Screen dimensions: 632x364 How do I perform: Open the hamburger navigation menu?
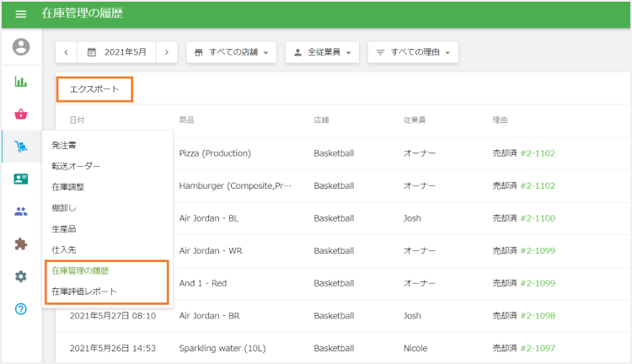(20, 14)
